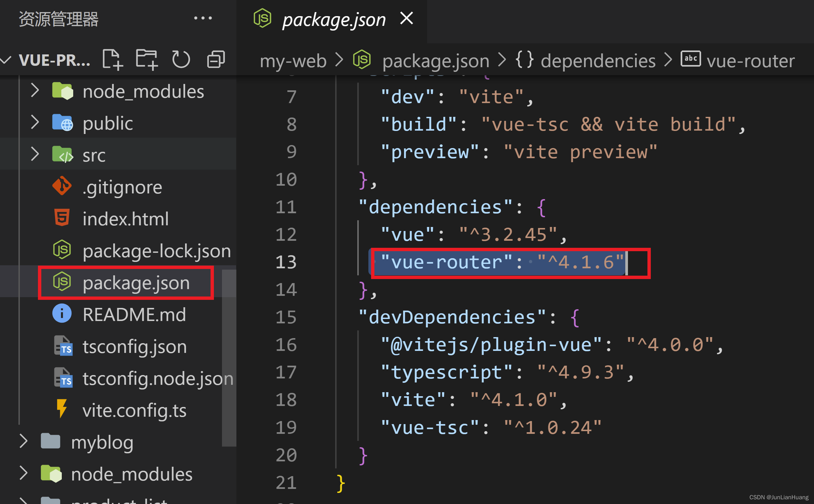Click the src folder code icon
The height and width of the screenshot is (504, 814).
(62, 154)
